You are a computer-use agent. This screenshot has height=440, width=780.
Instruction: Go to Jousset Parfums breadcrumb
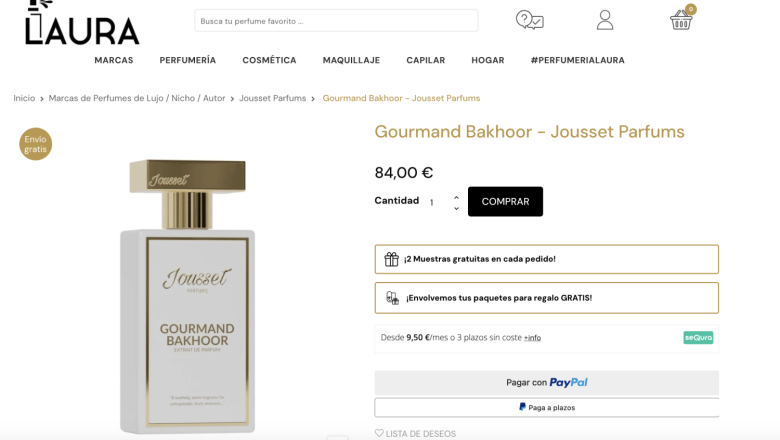click(x=272, y=98)
